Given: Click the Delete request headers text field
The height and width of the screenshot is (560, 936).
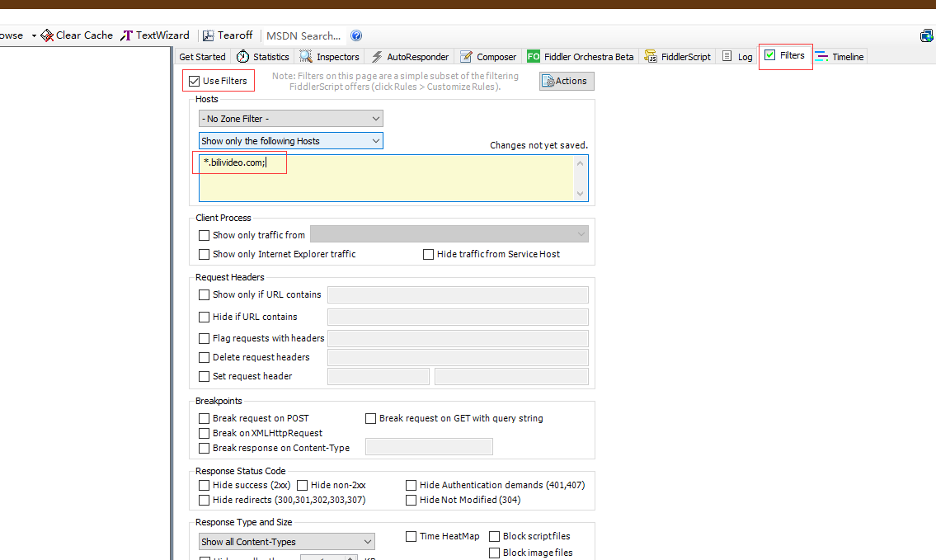Looking at the screenshot, I should click(x=458, y=358).
